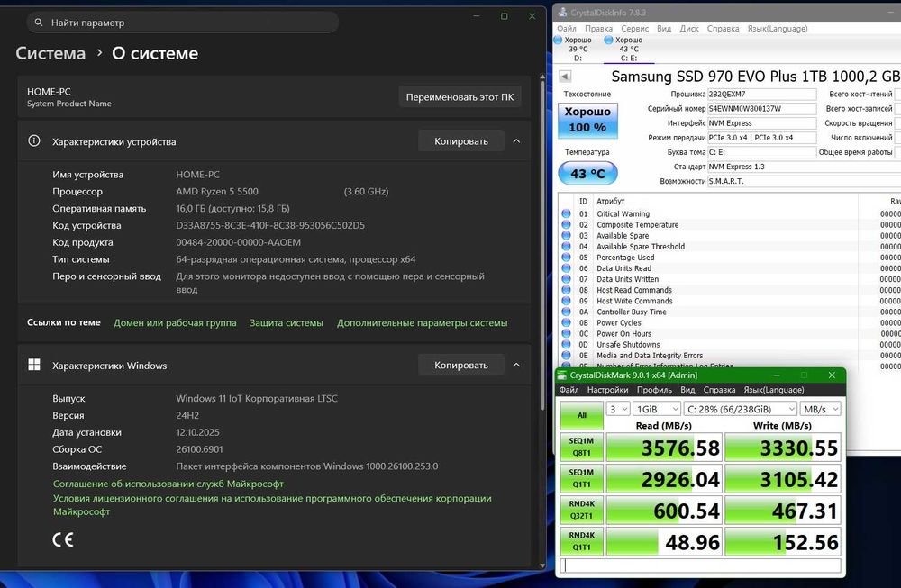Image resolution: width=901 pixels, height=588 pixels.
Task: Copy Windows specifications with Копировать
Action: [x=460, y=365]
